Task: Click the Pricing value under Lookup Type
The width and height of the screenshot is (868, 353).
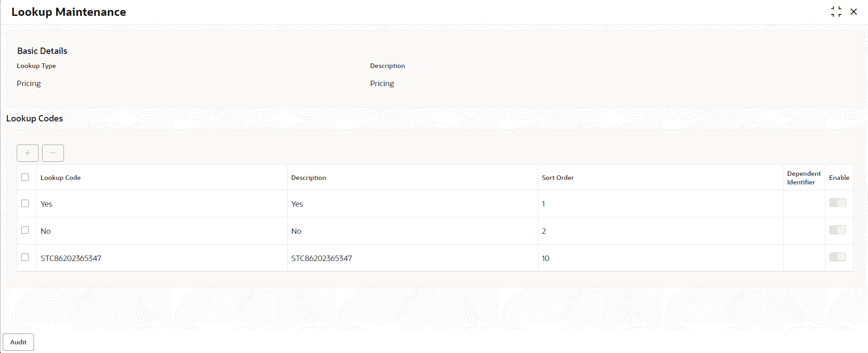Action: [29, 83]
